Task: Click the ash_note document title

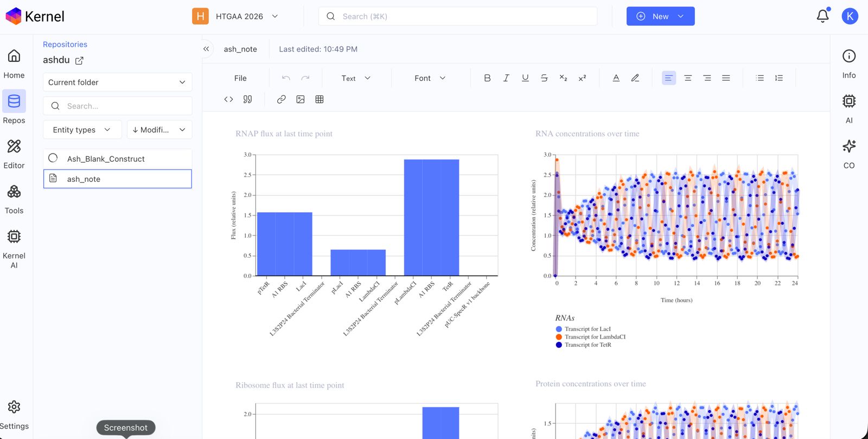Action: [x=240, y=49]
